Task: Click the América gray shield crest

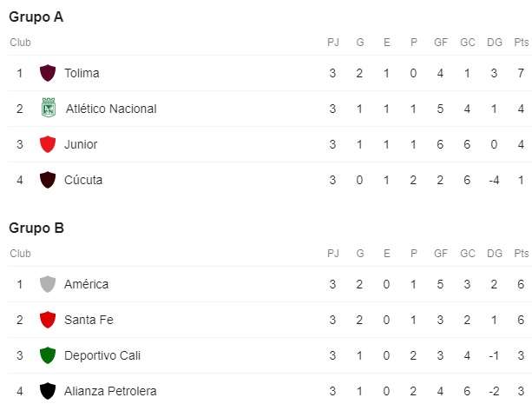Action: point(48,284)
